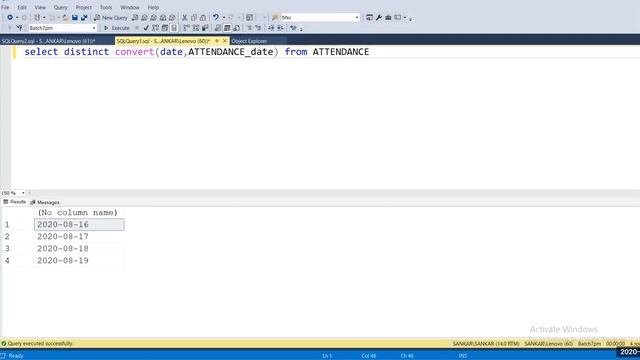Image resolution: width=640 pixels, height=360 pixels.
Task: Click the Paste clipboard icon
Action: 203,18
